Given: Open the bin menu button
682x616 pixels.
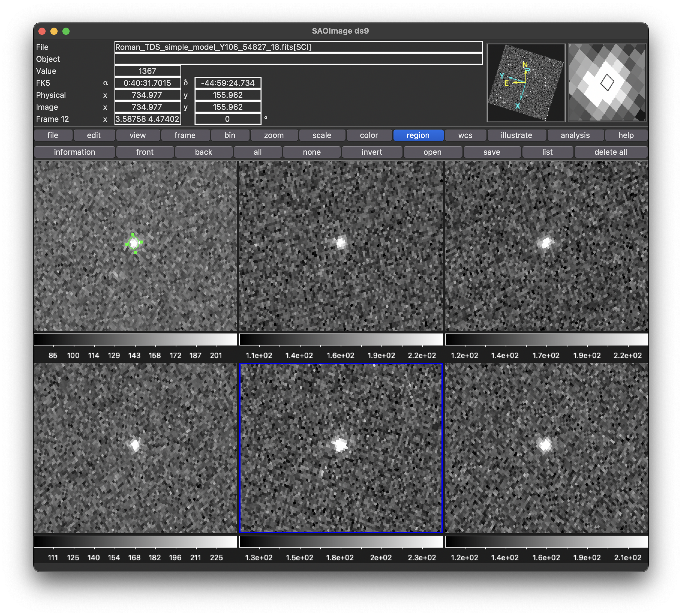Looking at the screenshot, I should point(230,135).
